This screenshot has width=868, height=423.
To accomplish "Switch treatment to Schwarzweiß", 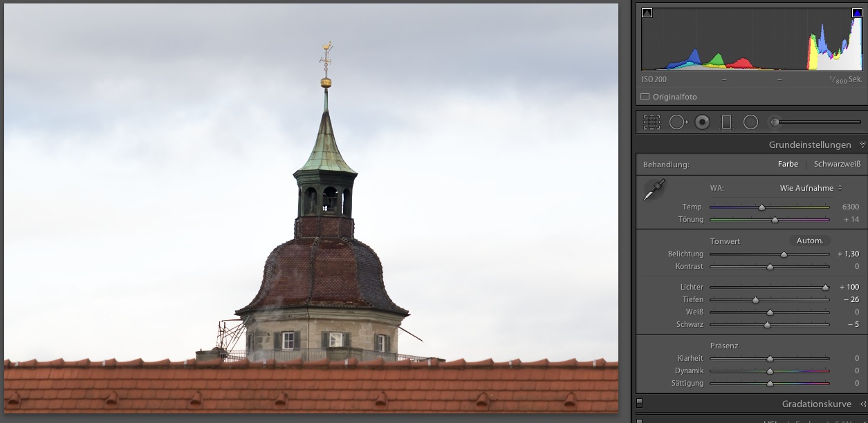I will point(837,164).
